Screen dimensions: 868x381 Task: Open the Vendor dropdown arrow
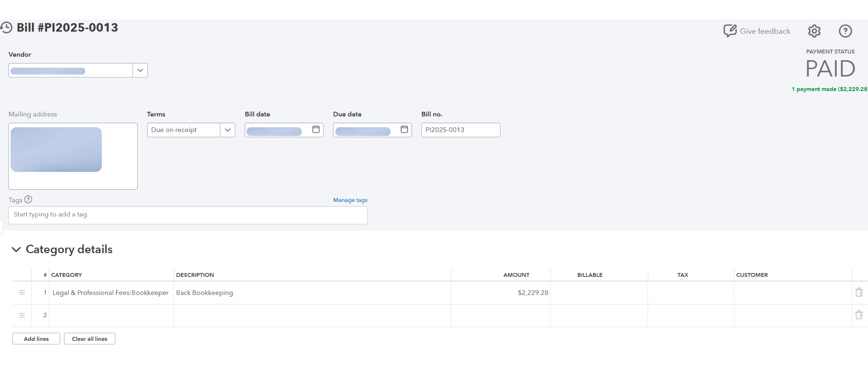(x=140, y=70)
